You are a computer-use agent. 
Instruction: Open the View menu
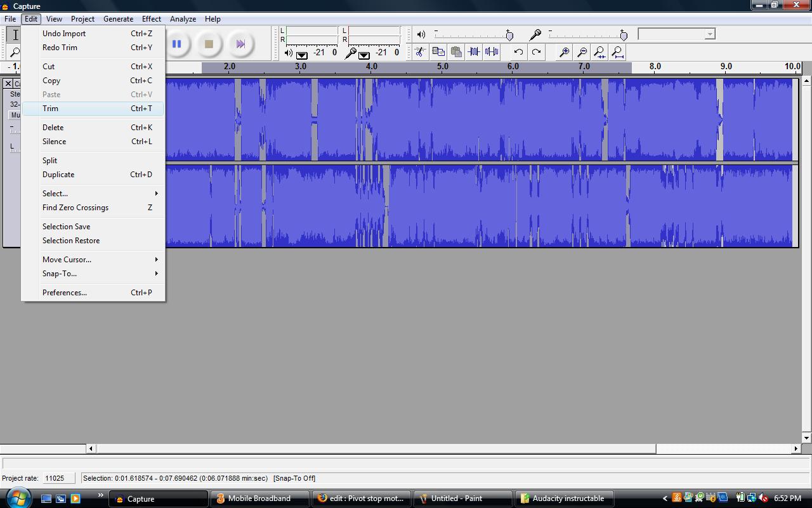(x=54, y=19)
